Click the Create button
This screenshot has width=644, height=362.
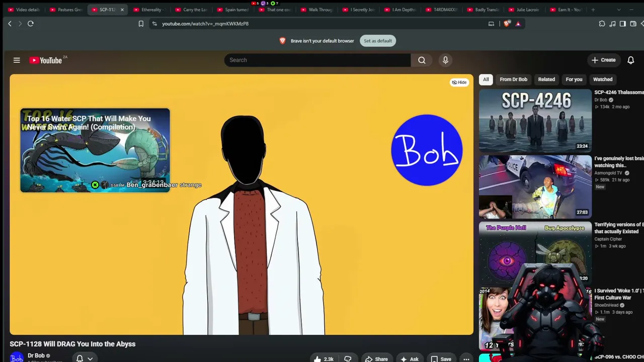click(603, 60)
